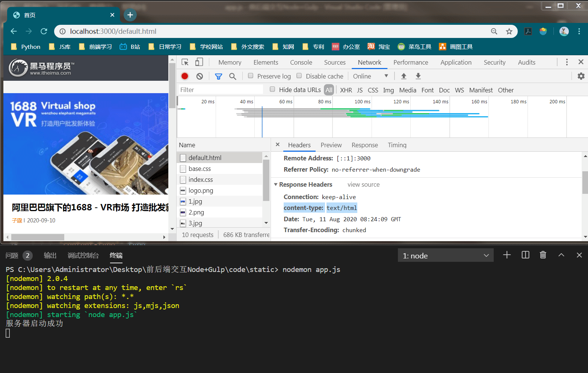Screen dimensions: 588x373
Task: Close the request details pane
Action: click(277, 145)
